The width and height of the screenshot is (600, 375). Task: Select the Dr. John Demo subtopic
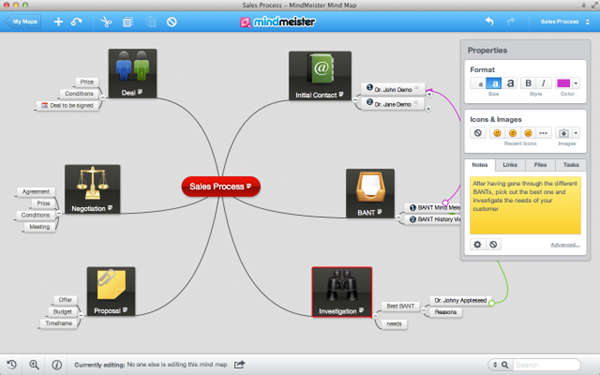tap(393, 89)
